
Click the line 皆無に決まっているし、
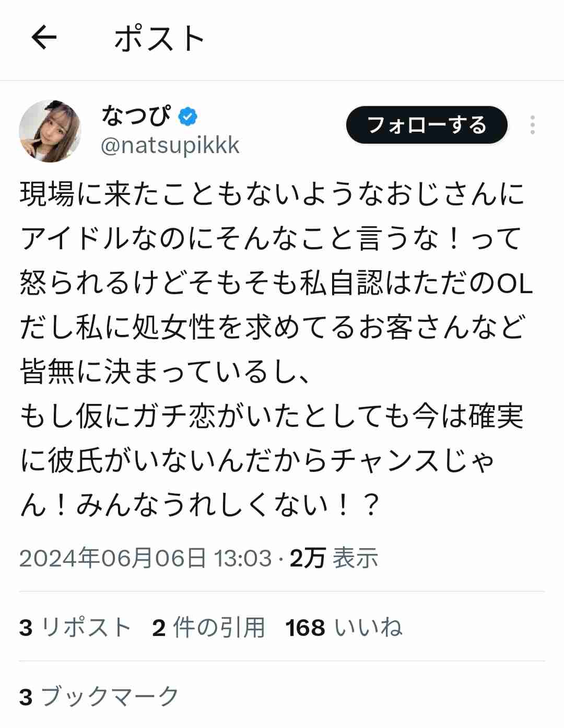coord(165,372)
